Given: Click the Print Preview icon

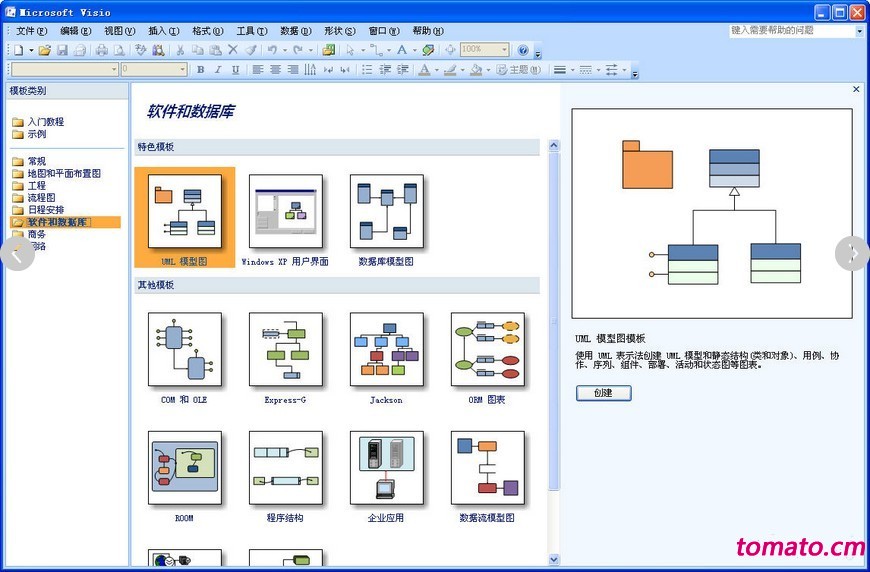Looking at the screenshot, I should 119,50.
